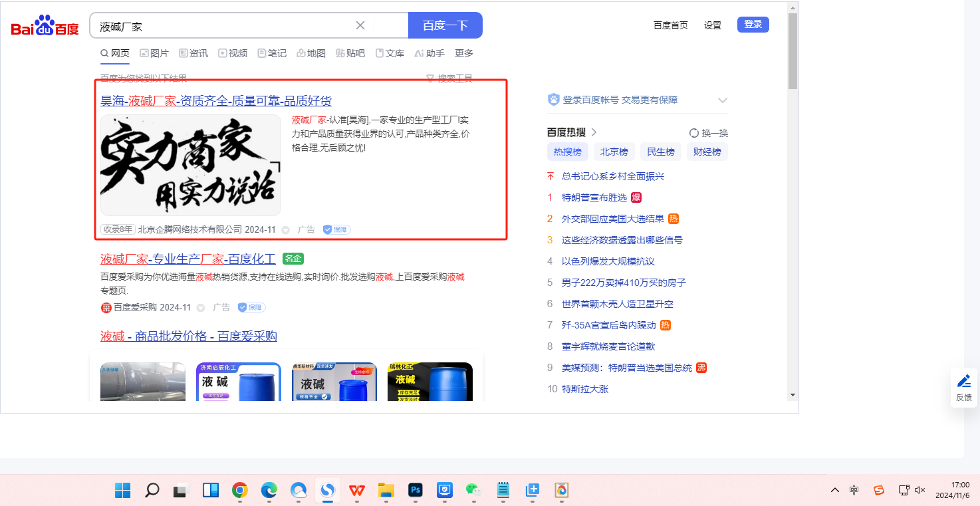Clear the search box with X icon
The width and height of the screenshot is (980, 506).
point(360,25)
